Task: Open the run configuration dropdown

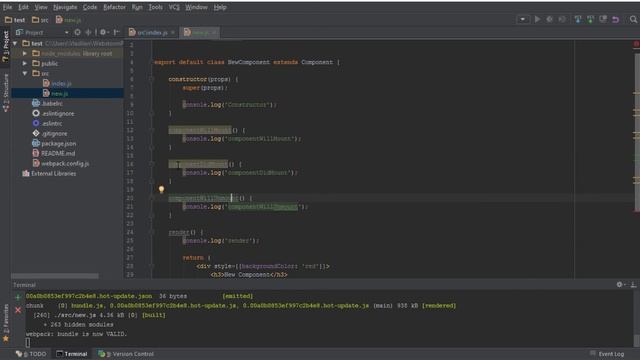Action: (x=522, y=19)
